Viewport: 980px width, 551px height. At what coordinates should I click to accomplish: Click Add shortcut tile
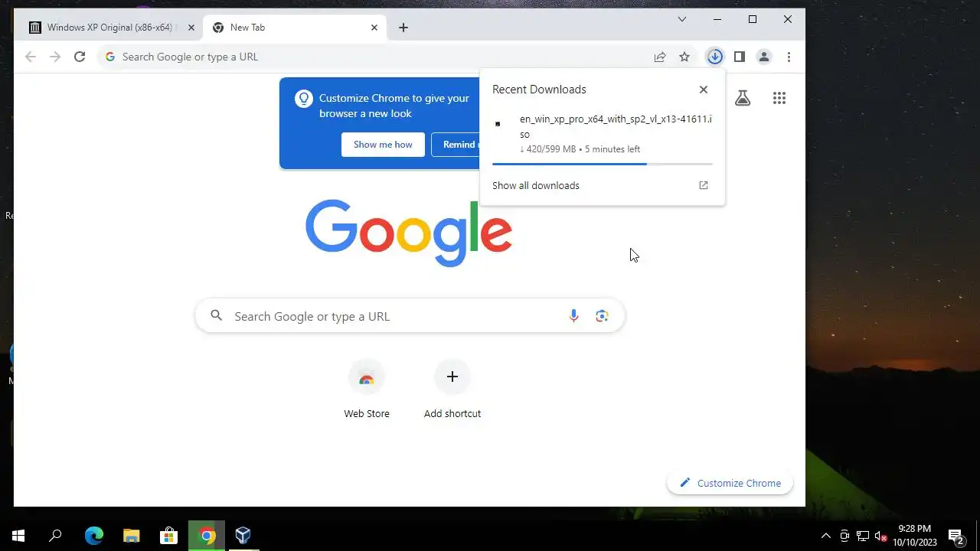tap(452, 390)
